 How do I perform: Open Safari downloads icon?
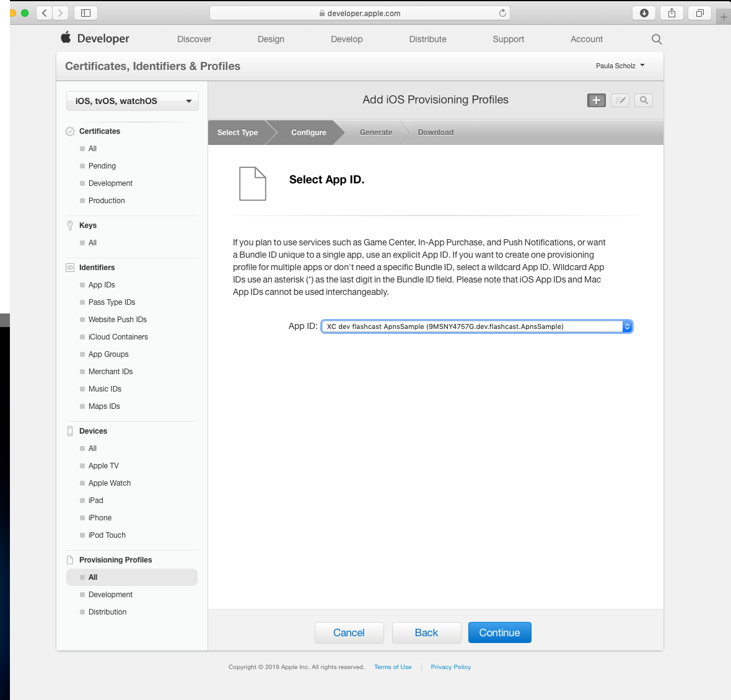coord(644,13)
